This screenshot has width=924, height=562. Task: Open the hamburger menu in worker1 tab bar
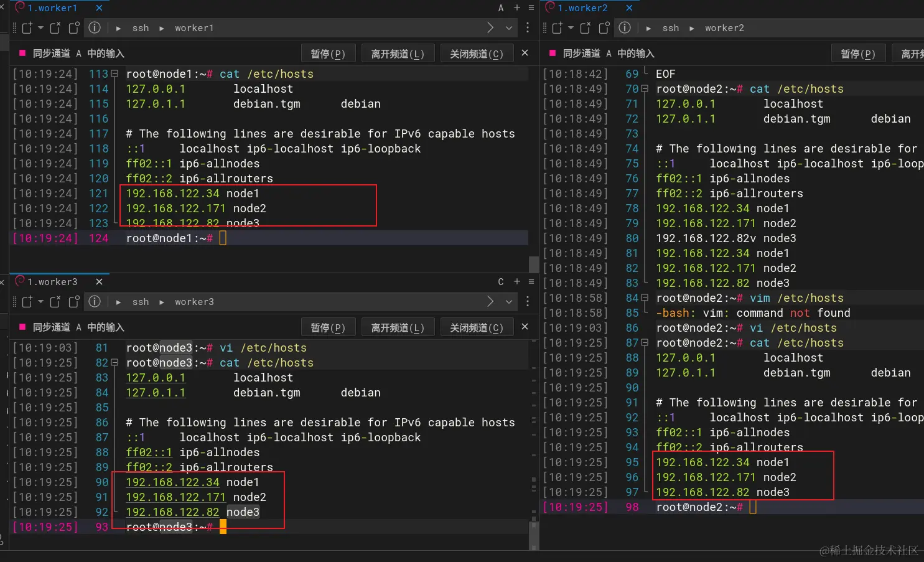click(531, 7)
